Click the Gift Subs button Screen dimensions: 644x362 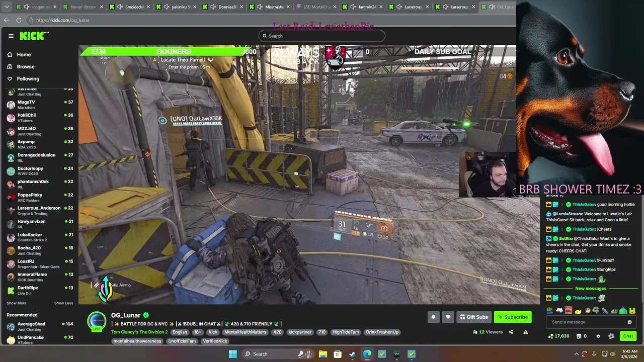[x=473, y=317]
